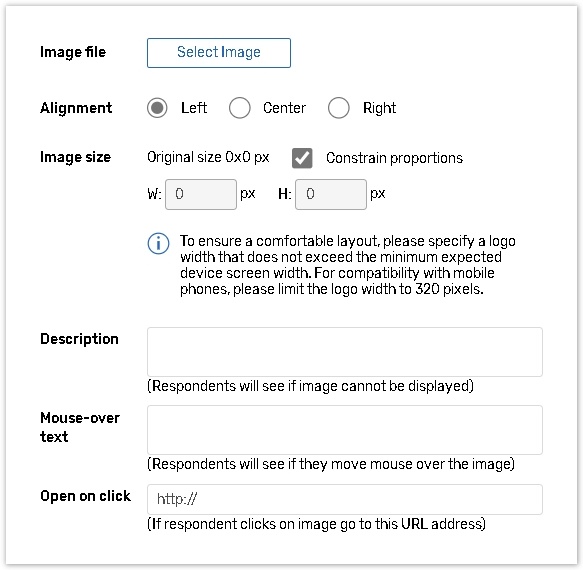583x570 pixels.
Task: Select the Left alignment radio button
Action: point(157,108)
